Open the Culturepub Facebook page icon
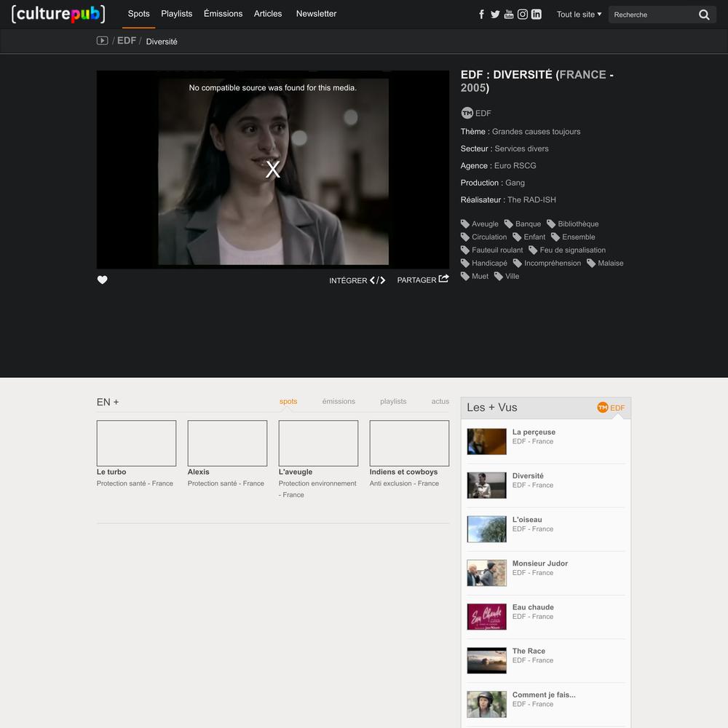This screenshot has height=728, width=728. [x=481, y=15]
